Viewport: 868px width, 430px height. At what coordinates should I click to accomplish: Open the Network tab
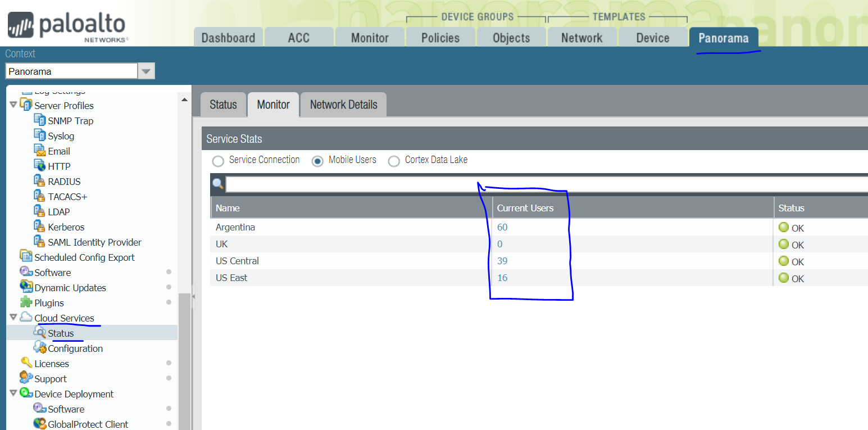click(582, 38)
